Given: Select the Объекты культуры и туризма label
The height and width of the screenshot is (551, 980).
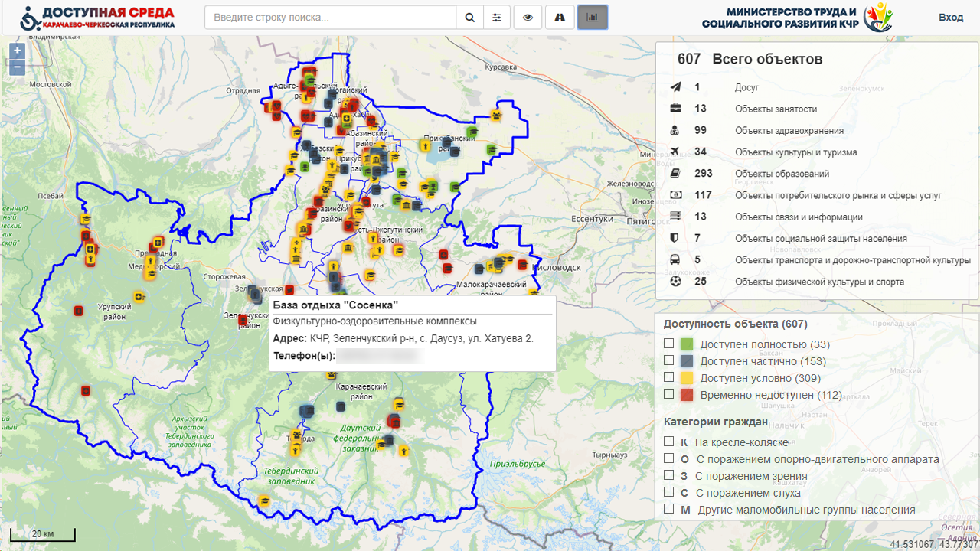Looking at the screenshot, I should click(x=796, y=152).
